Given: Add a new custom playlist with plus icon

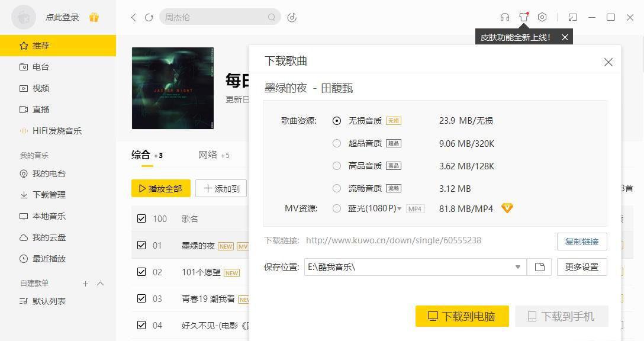Looking at the screenshot, I should coord(85,284).
